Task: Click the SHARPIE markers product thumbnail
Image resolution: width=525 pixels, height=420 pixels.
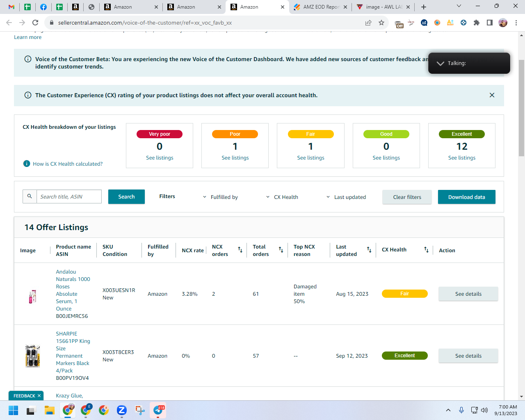Action: [x=32, y=356]
